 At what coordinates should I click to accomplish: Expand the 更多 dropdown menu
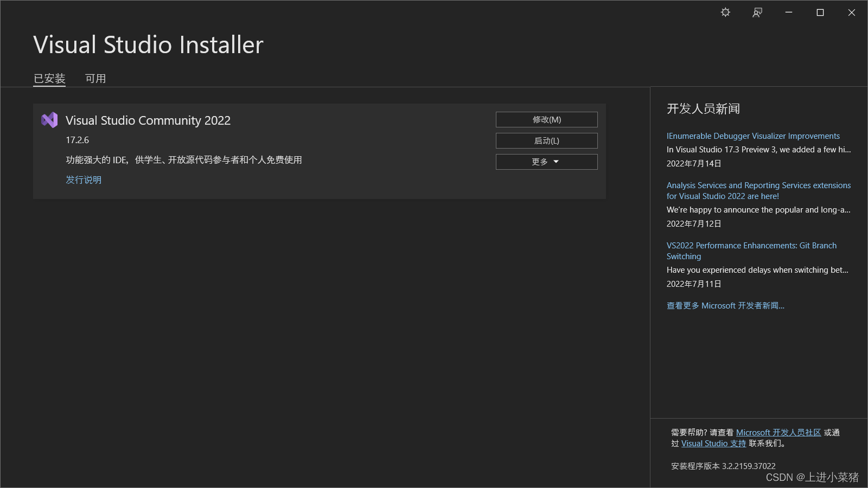coord(547,162)
